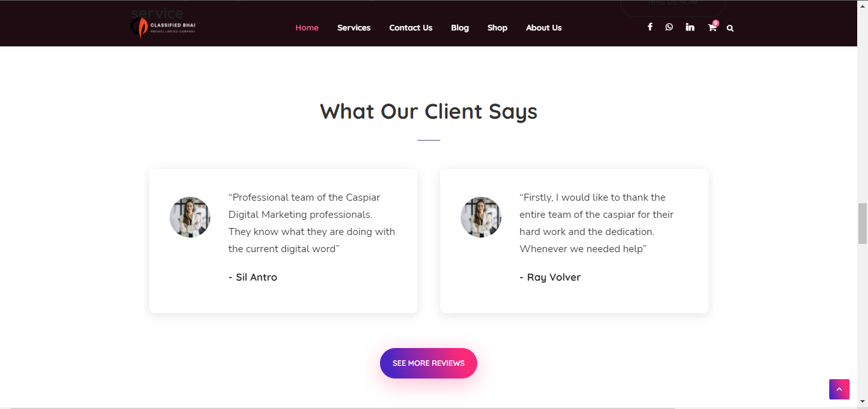
Task: Open the Facebook page icon
Action: click(650, 27)
